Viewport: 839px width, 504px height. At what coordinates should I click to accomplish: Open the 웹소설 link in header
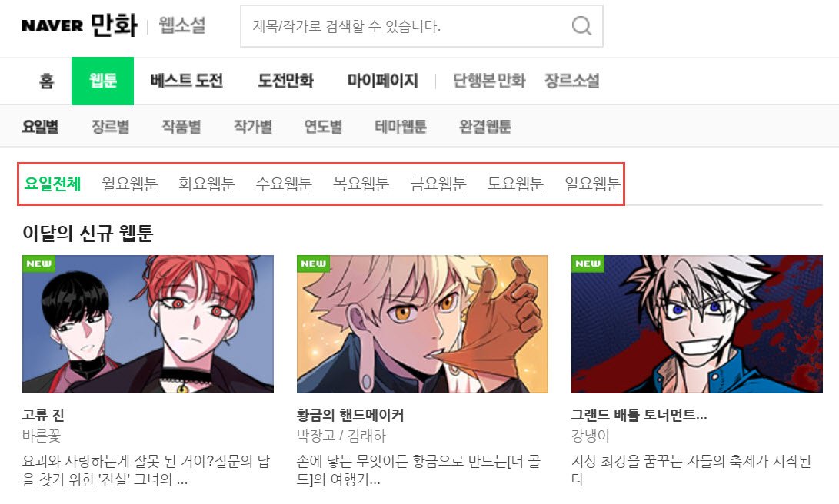tap(182, 25)
